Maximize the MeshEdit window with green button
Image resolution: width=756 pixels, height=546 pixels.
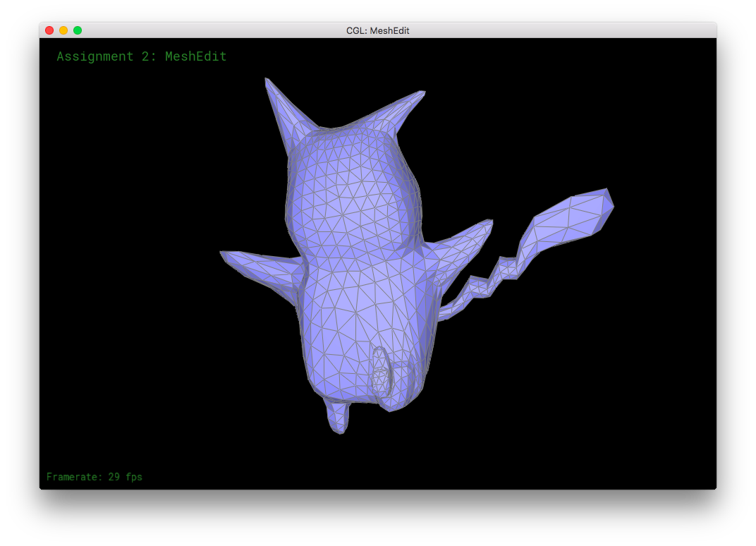pos(77,30)
